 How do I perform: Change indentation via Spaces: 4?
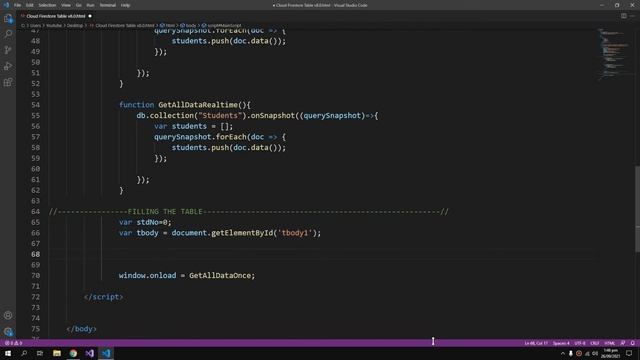point(561,343)
